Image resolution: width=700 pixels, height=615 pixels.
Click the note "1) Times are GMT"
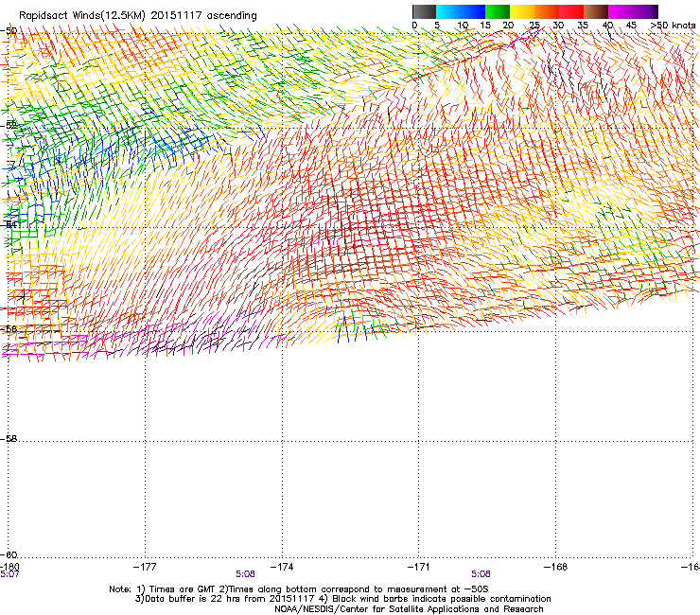pyautogui.click(x=176, y=589)
